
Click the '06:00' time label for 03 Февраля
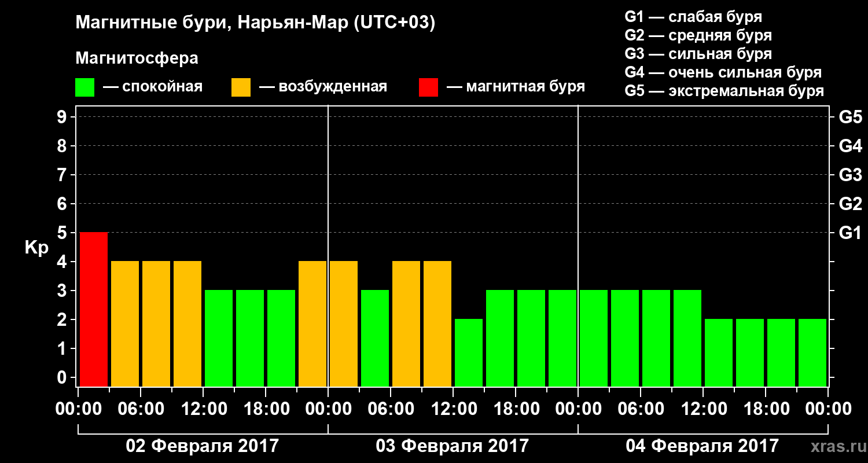[x=391, y=409]
